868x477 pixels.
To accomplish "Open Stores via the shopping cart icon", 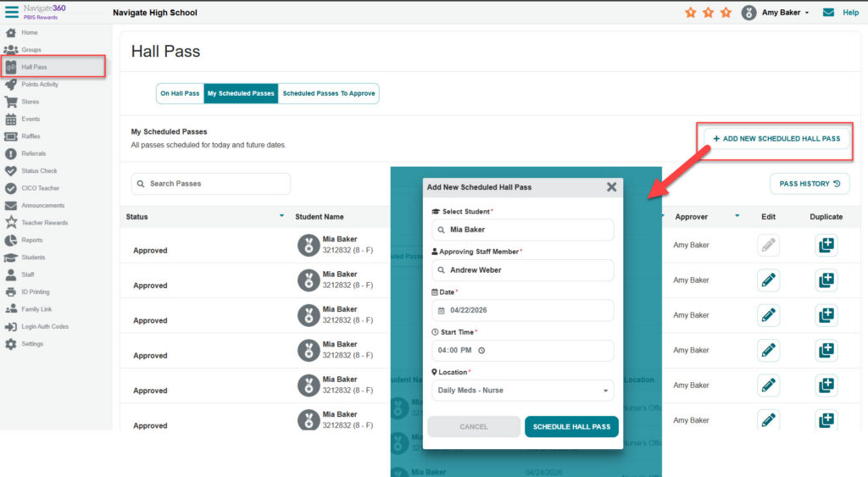I will 11,102.
